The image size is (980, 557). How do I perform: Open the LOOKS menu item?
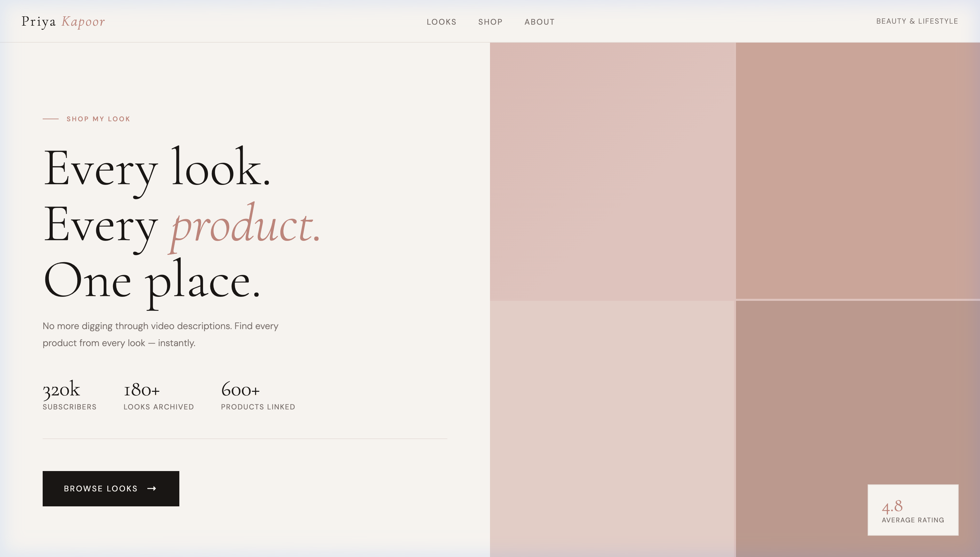pyautogui.click(x=441, y=22)
